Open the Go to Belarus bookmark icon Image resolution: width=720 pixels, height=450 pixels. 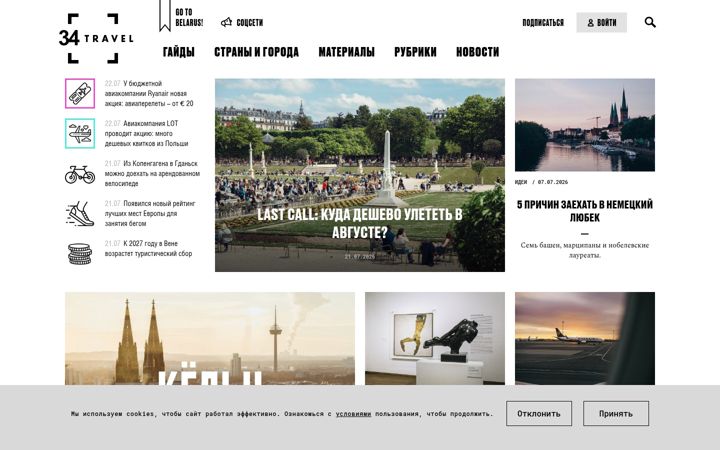click(x=165, y=16)
